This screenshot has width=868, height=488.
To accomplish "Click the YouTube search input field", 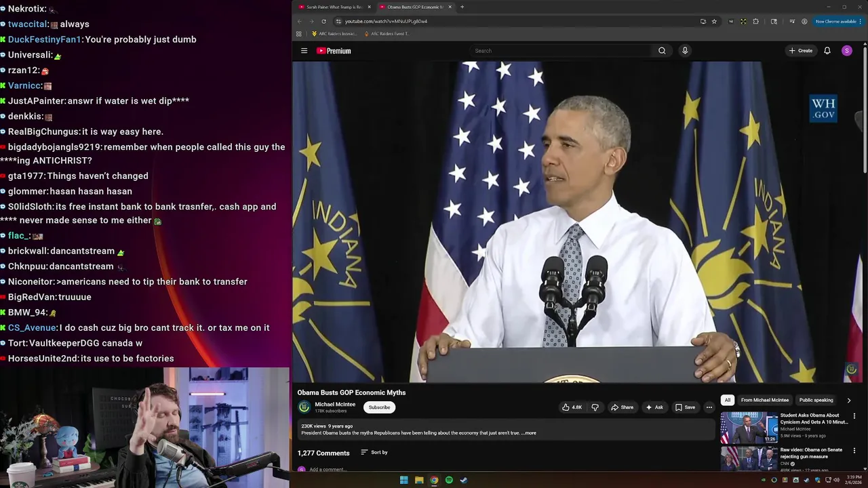I will coord(561,51).
